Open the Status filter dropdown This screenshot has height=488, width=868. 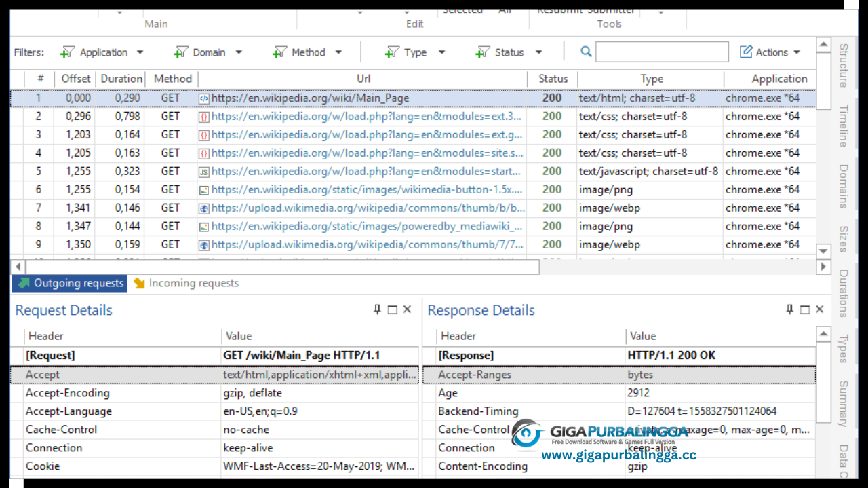509,52
